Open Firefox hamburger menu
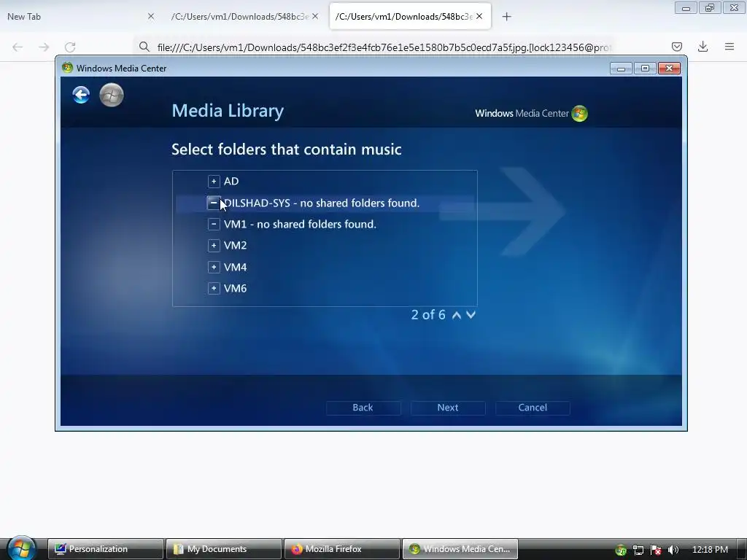The height and width of the screenshot is (560, 747). tap(729, 47)
